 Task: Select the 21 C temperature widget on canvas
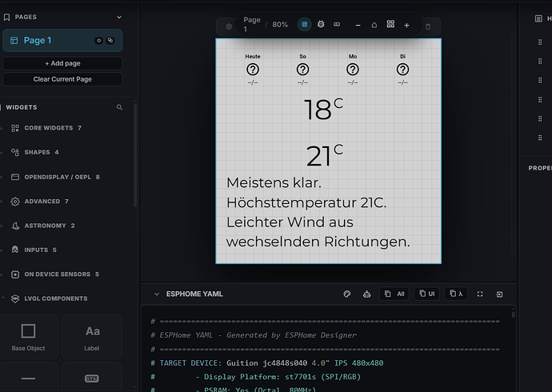[x=324, y=155]
